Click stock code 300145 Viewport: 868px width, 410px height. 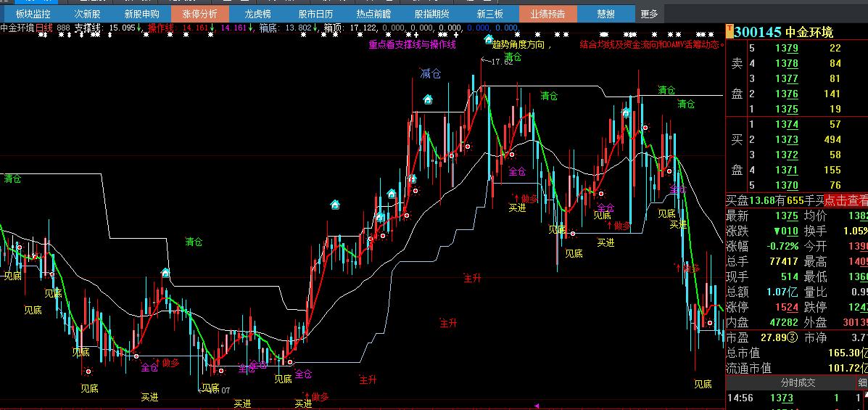coord(758,32)
